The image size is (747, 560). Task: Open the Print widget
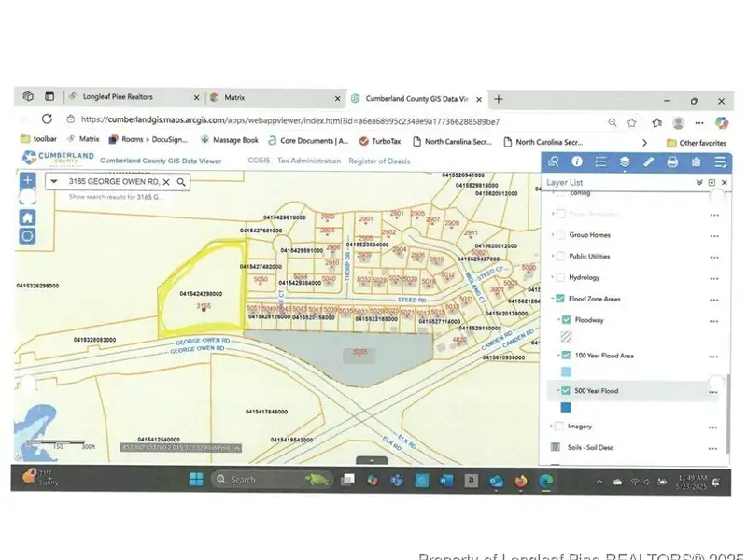[672, 161]
